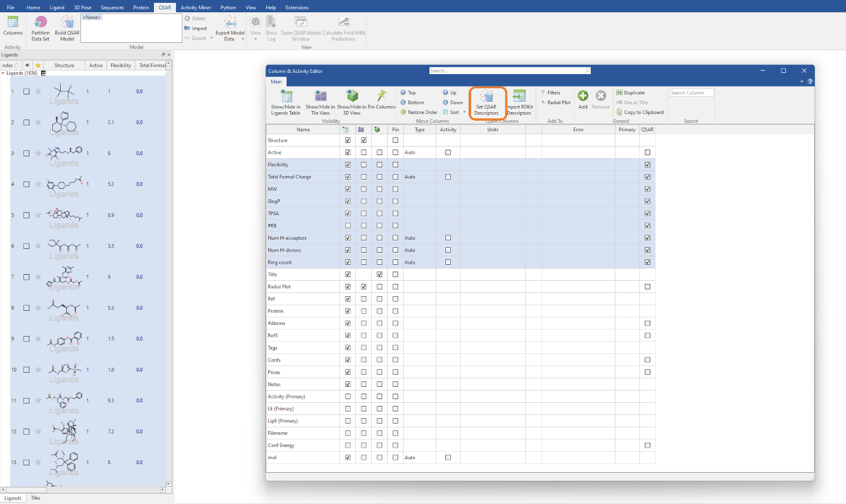Screen dimensions: 846x504
Task: Star ligand row 1 as favorite
Action: pos(38,91)
